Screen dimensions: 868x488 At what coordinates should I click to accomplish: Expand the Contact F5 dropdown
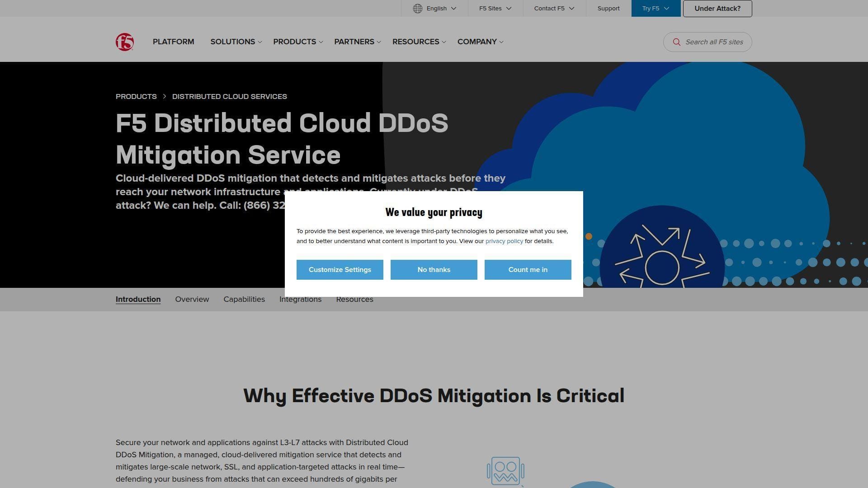point(554,9)
